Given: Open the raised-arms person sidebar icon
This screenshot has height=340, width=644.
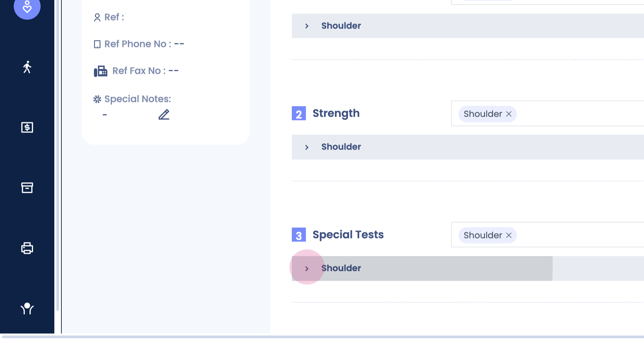Looking at the screenshot, I should pos(27,308).
